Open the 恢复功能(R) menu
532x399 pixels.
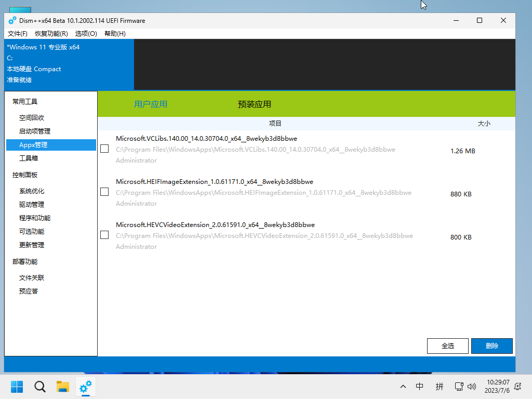51,34
